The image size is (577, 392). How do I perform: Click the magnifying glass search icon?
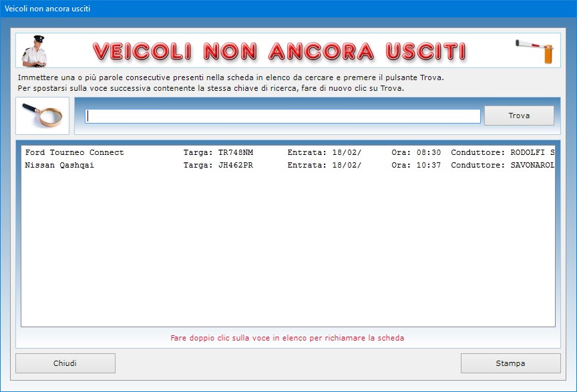(x=42, y=116)
